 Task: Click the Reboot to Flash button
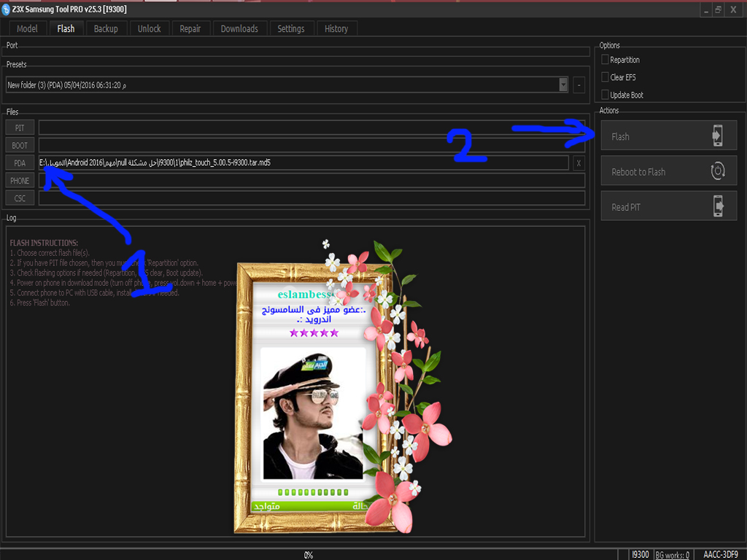click(668, 171)
